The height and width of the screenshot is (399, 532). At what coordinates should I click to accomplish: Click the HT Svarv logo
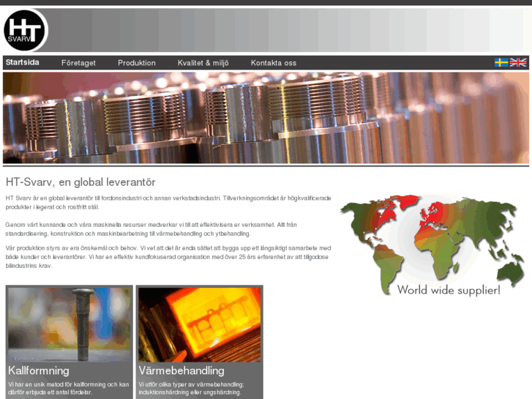pyautogui.click(x=25, y=31)
